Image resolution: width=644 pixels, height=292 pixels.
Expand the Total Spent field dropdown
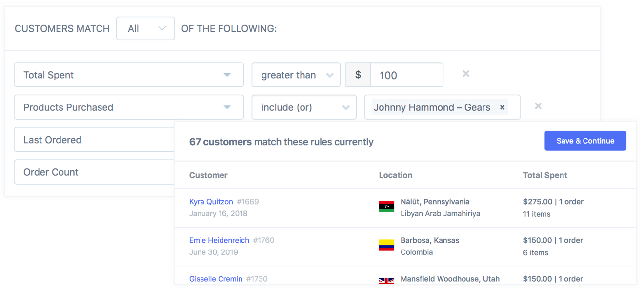[x=129, y=75]
